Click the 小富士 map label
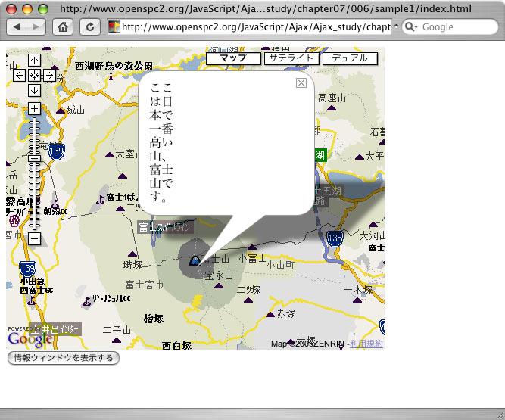The width and height of the screenshot is (505, 420). 253,258
